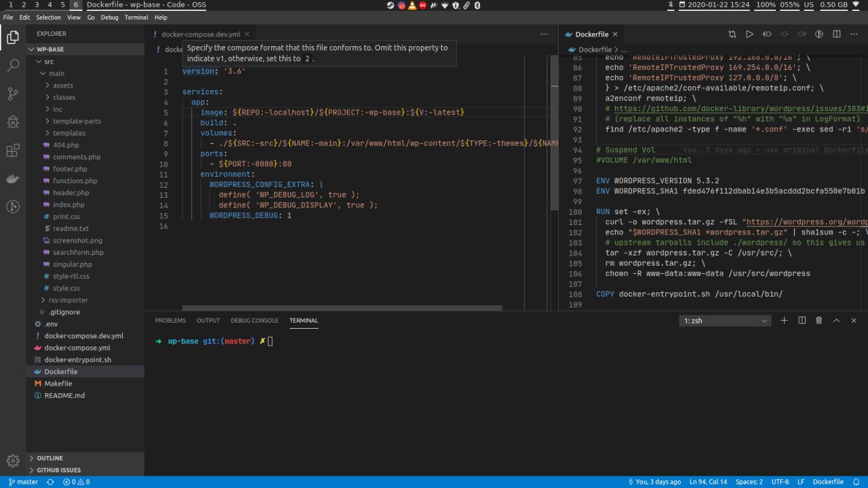Open the GitLens view in activity bar
The height and width of the screenshot is (488, 868).
(x=13, y=206)
